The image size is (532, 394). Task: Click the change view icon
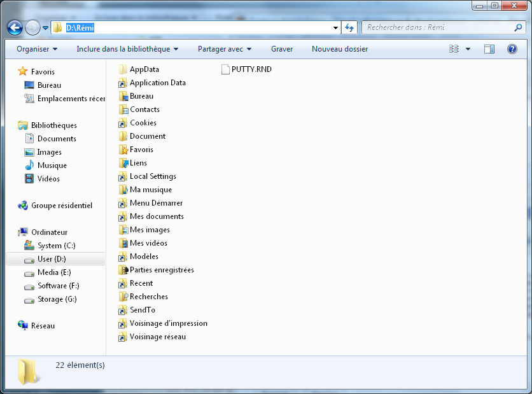point(454,49)
